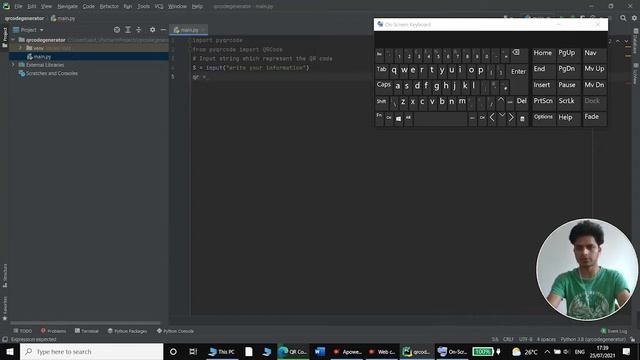Click the taskbar search box

[x=91, y=351]
